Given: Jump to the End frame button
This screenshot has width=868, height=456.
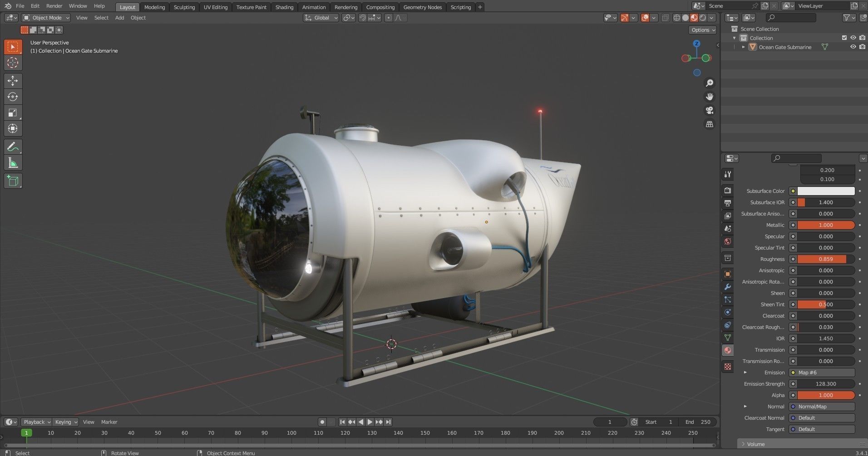Looking at the screenshot, I should (x=389, y=422).
